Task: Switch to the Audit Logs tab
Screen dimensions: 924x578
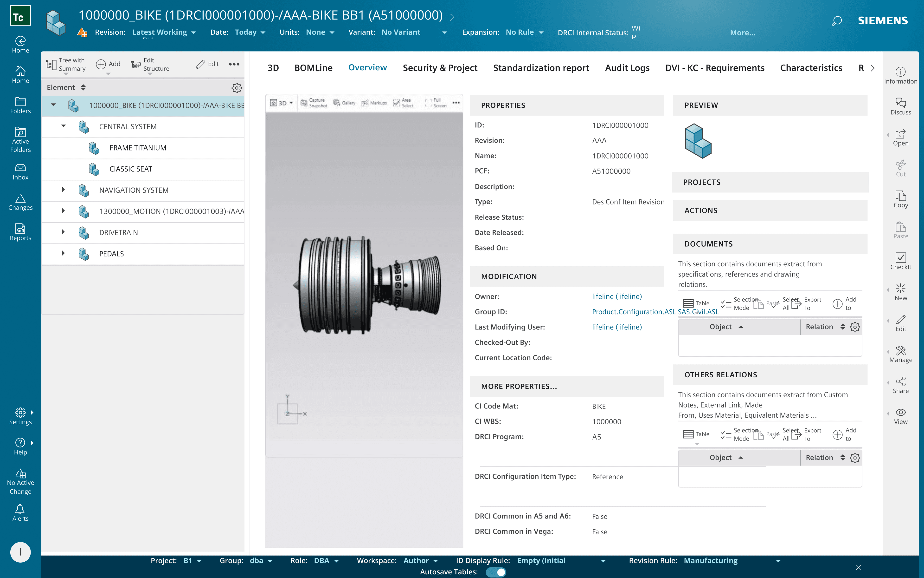Action: point(627,68)
